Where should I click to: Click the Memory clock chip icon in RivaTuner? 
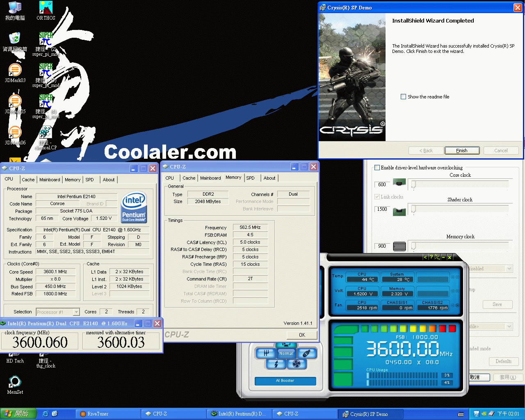(x=399, y=247)
